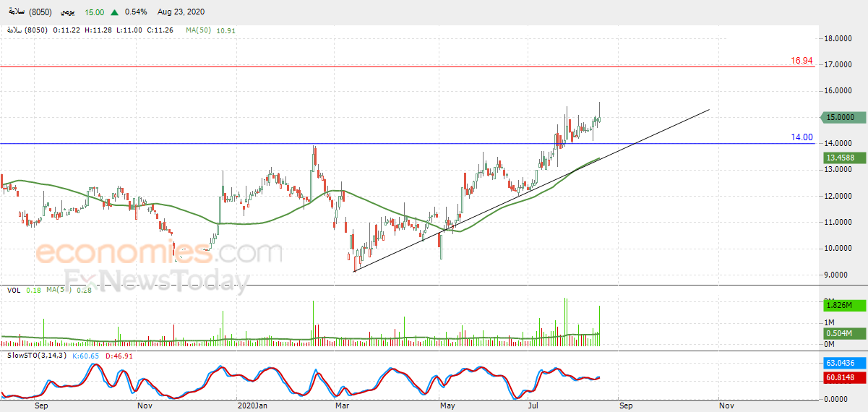The height and width of the screenshot is (412, 868).
Task: Select the blue 14.00 support level label
Action: (x=802, y=137)
